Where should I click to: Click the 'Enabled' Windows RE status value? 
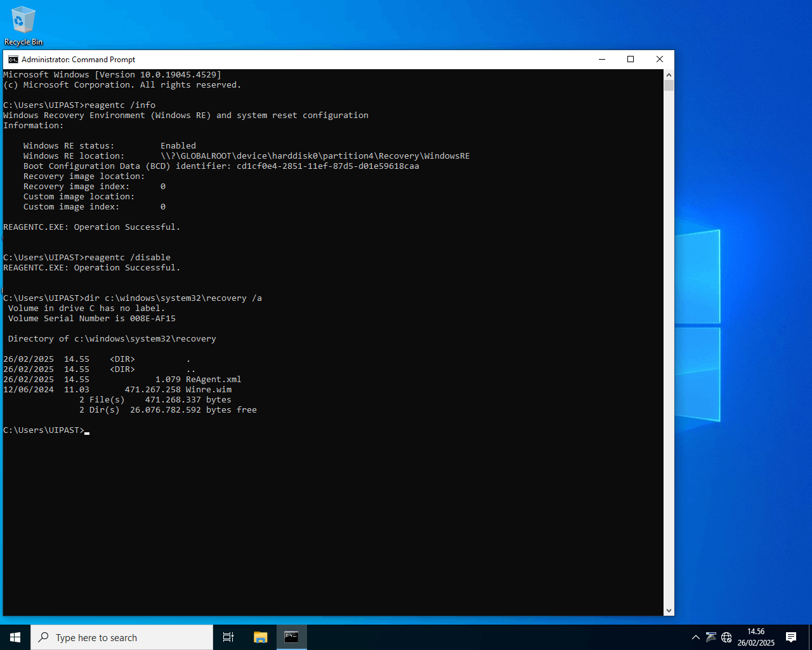click(x=178, y=145)
